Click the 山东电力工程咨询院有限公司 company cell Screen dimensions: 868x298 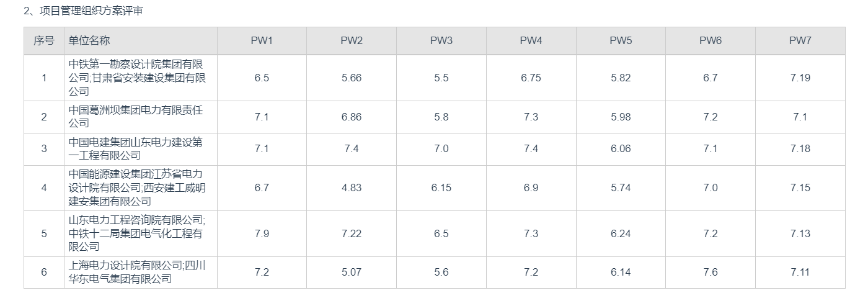point(136,233)
